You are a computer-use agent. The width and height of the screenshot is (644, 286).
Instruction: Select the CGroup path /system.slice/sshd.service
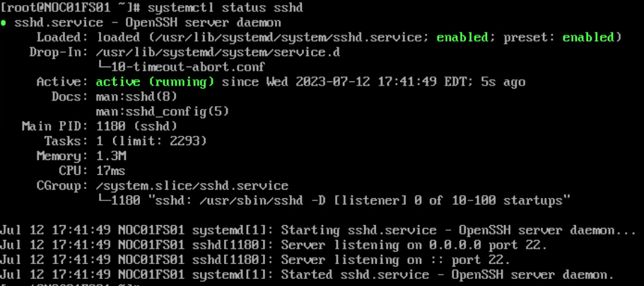click(192, 186)
